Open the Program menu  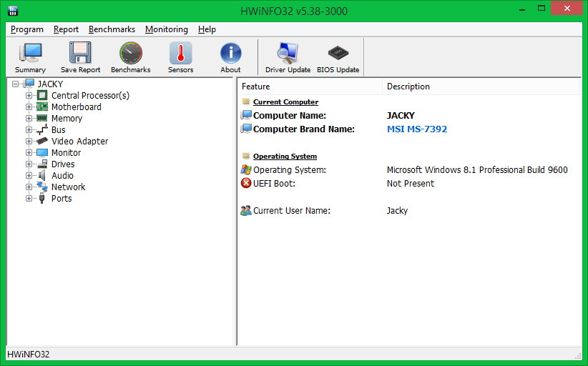(x=27, y=29)
